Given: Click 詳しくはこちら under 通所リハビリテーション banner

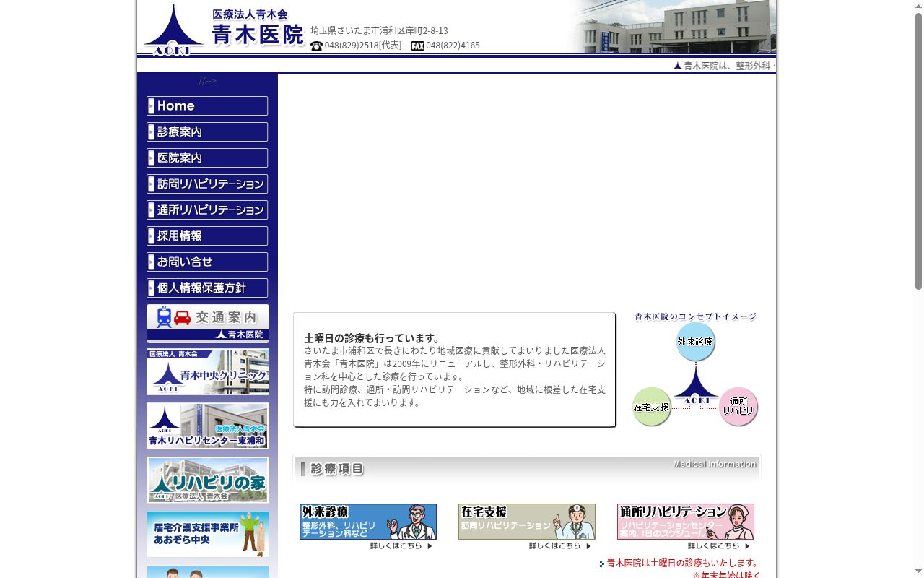Looking at the screenshot, I should (x=719, y=546).
